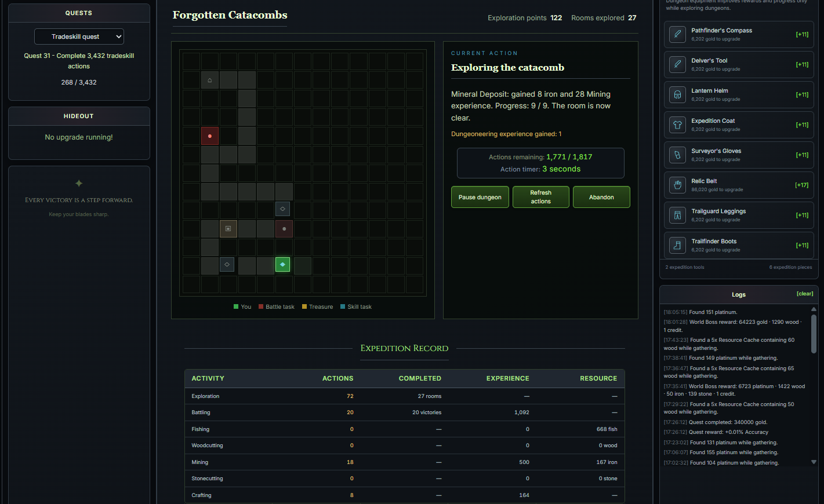The width and height of the screenshot is (824, 504).
Task: Click the [+17] bonus on Relic Belt
Action: pyautogui.click(x=801, y=185)
